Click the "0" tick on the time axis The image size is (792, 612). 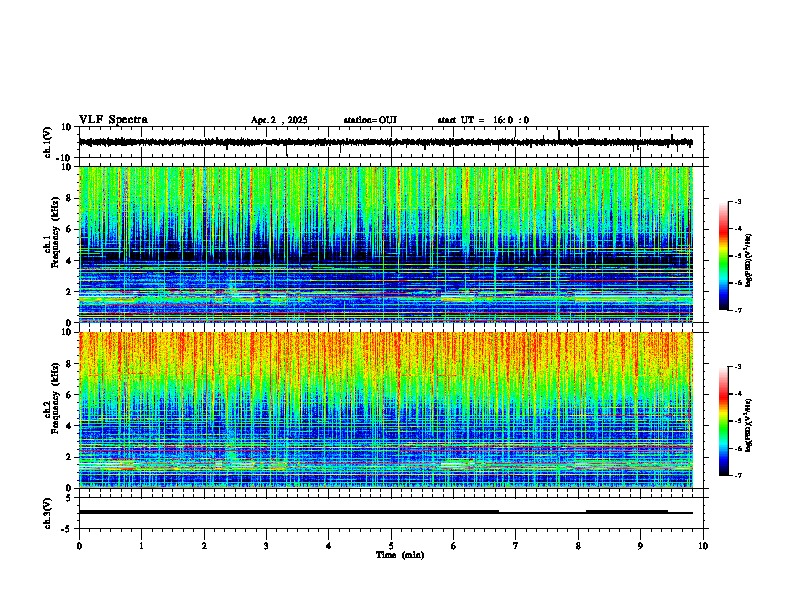[x=79, y=546]
